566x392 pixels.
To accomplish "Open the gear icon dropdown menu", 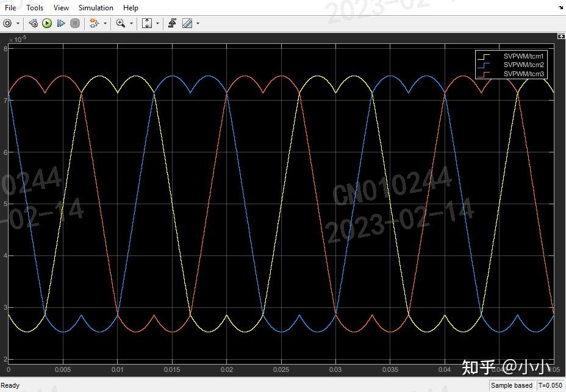I will [17, 23].
